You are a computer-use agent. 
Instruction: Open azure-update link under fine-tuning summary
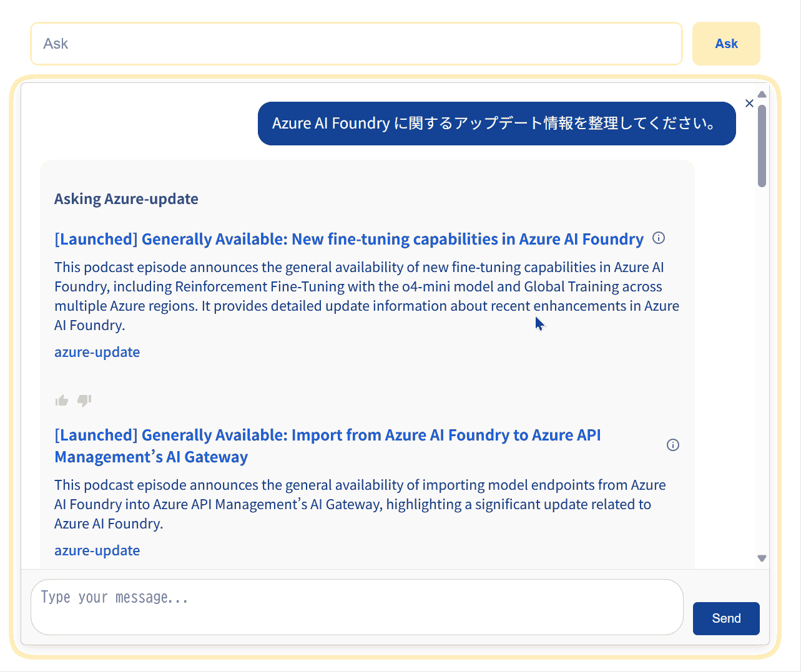click(97, 352)
